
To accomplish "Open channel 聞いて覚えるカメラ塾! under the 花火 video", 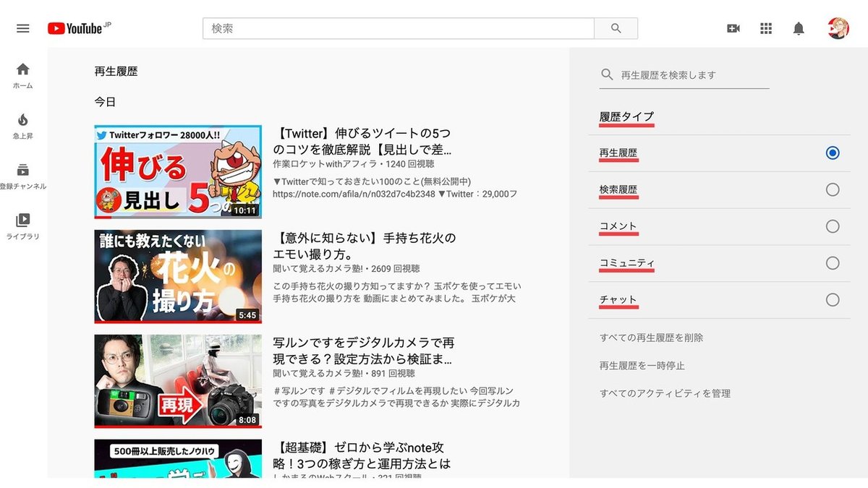I will click(x=317, y=269).
